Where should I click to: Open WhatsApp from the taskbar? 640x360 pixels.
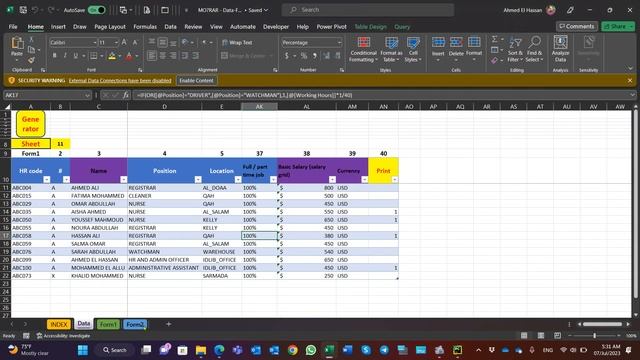(x=311, y=350)
